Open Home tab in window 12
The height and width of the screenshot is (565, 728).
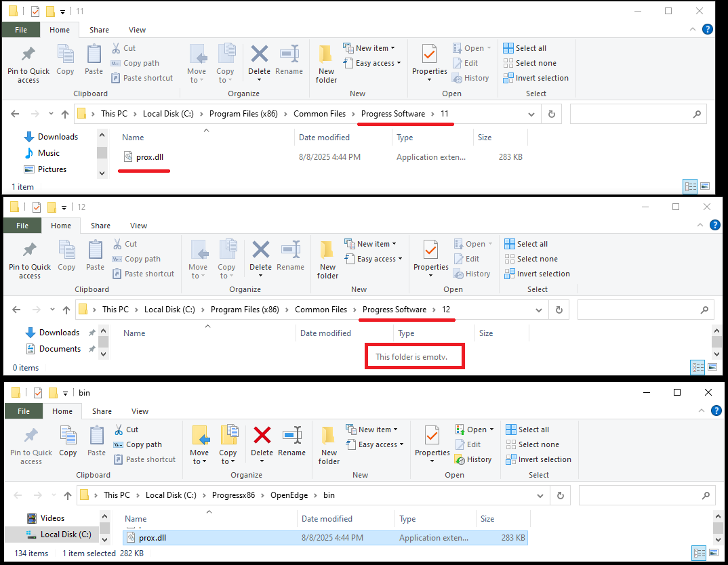[x=61, y=226]
